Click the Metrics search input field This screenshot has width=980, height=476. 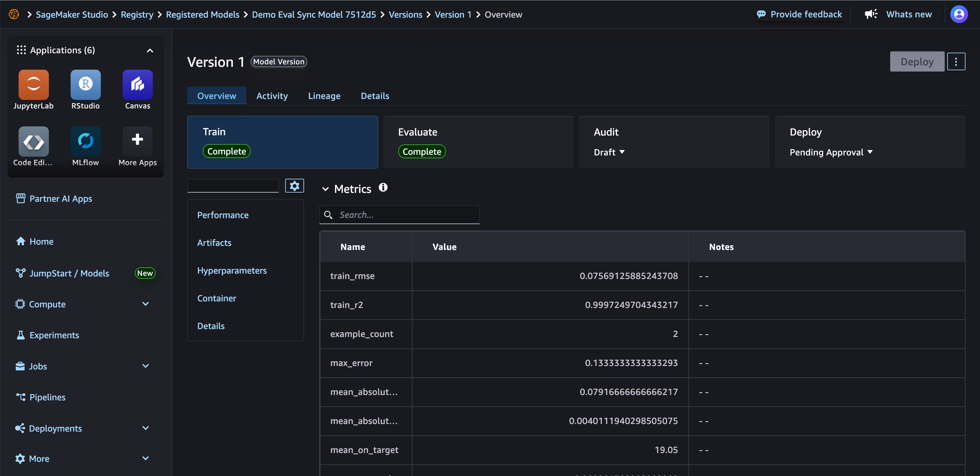point(399,215)
